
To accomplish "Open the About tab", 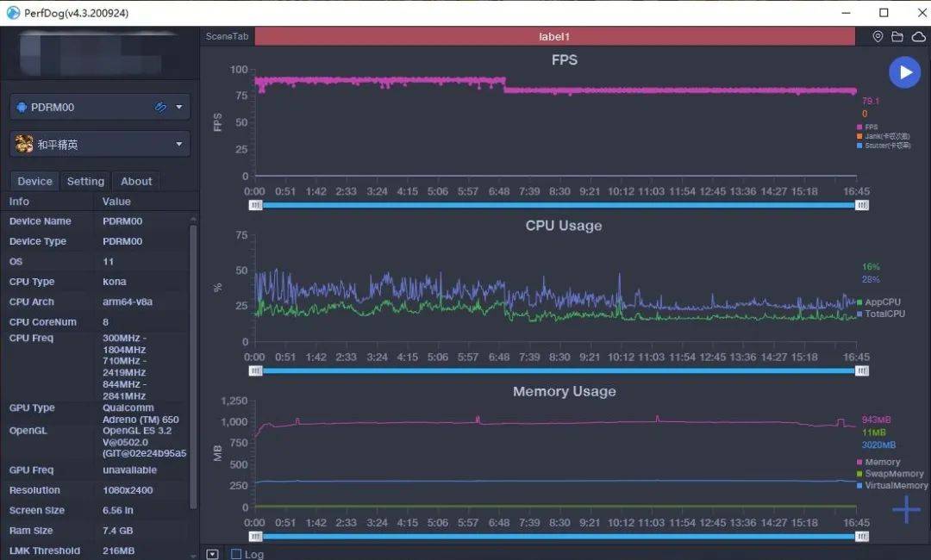I will (x=136, y=181).
